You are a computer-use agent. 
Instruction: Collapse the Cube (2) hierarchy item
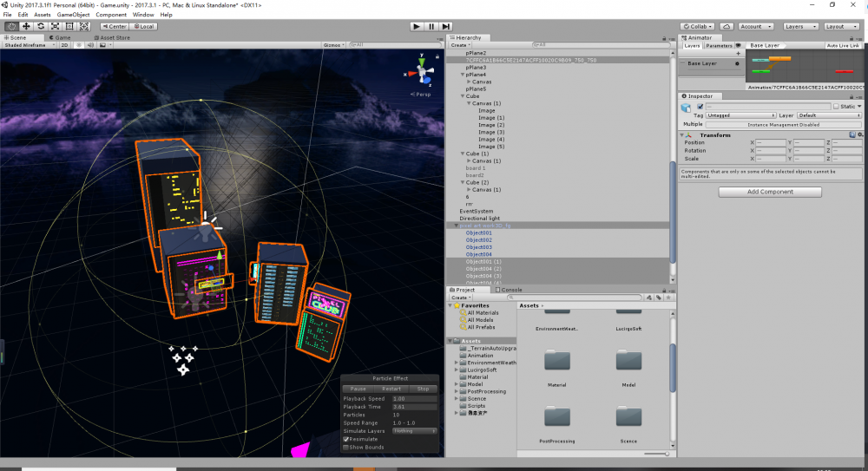click(x=463, y=182)
